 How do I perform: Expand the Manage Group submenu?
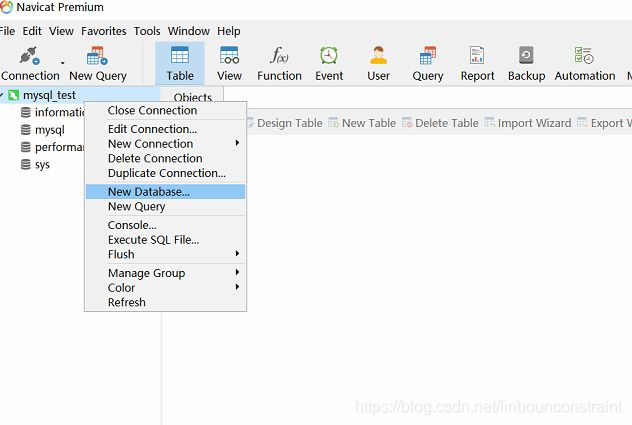pos(165,273)
